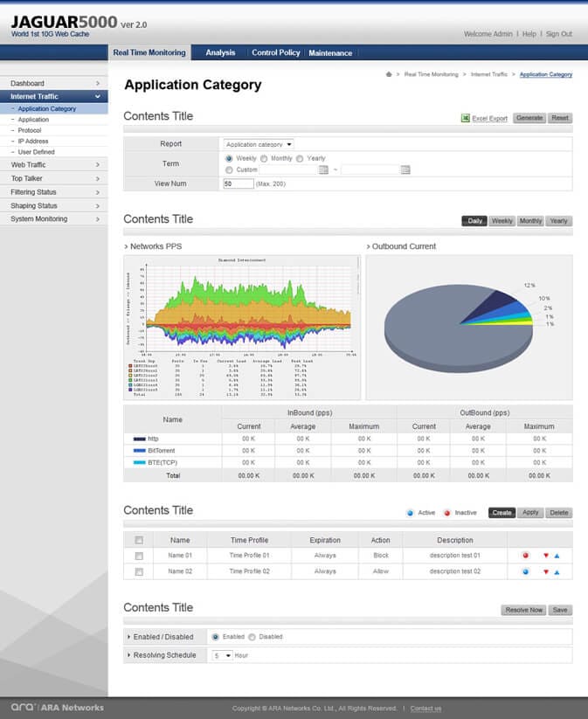Select the Weekly term radio button

[229, 158]
